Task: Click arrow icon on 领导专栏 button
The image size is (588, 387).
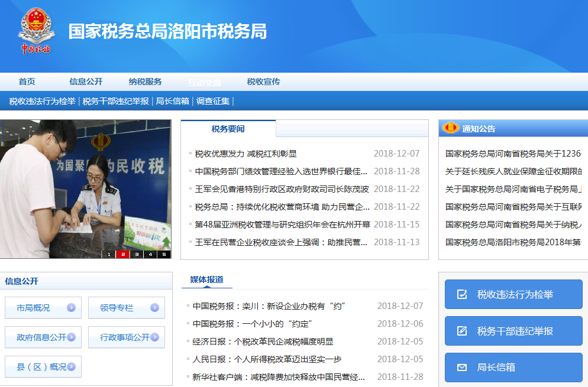Action: click(154, 308)
